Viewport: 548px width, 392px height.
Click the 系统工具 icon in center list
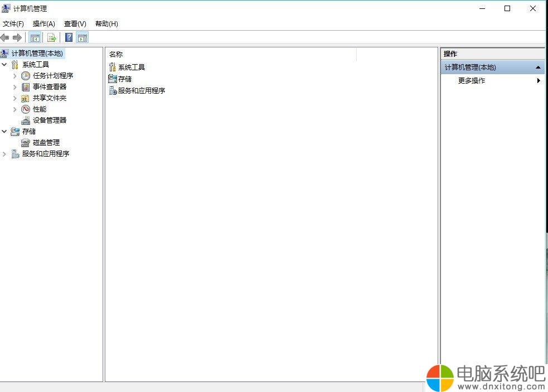tap(112, 67)
